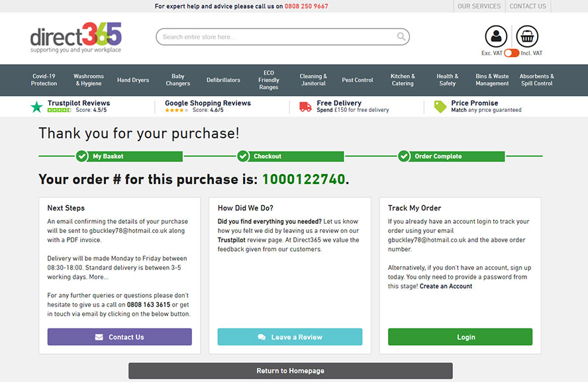Click the Order Complete checkmark step icon

(404, 156)
